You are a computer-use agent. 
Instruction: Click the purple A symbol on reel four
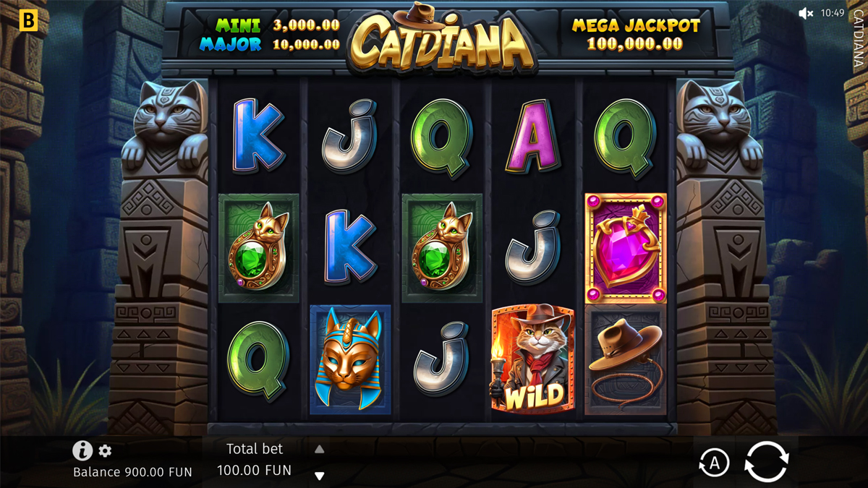point(533,137)
